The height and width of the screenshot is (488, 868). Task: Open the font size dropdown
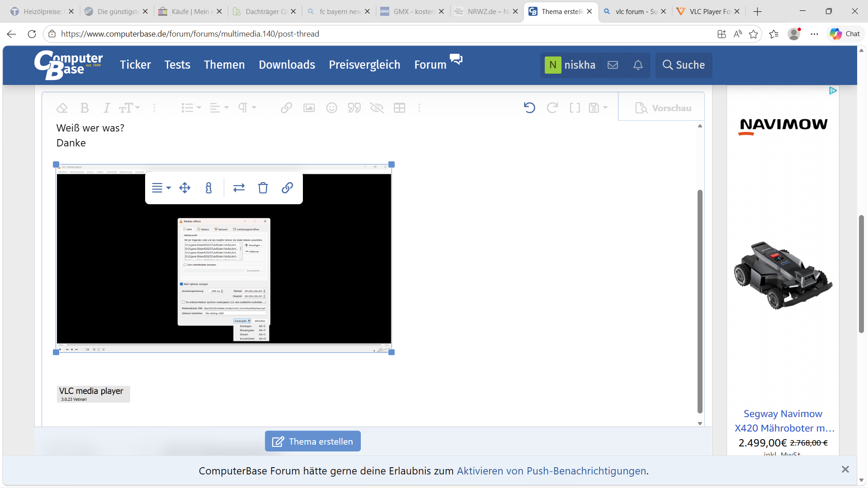pyautogui.click(x=129, y=108)
